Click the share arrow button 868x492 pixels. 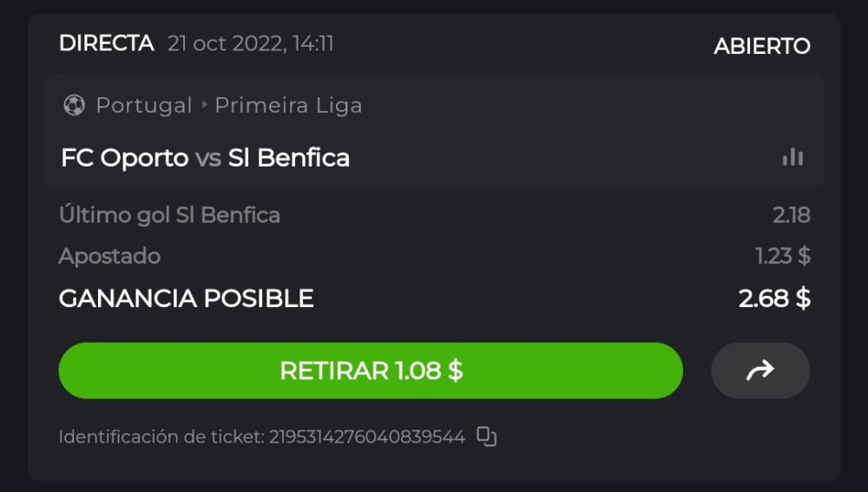click(759, 371)
